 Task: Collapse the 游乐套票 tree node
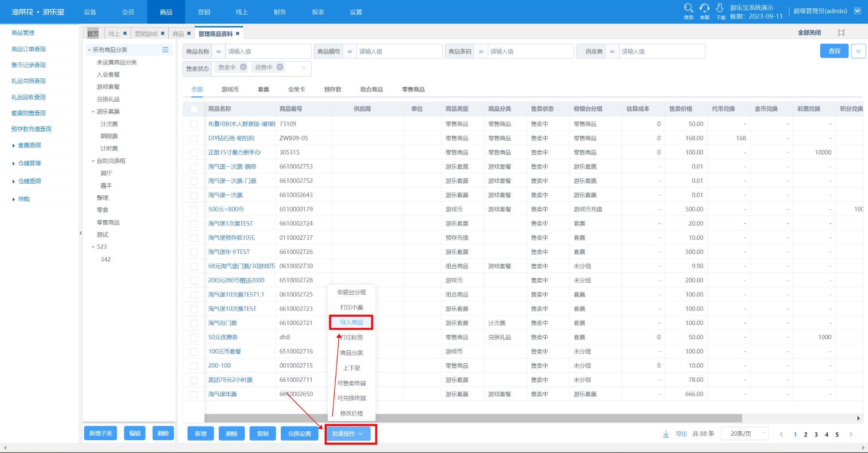point(93,111)
